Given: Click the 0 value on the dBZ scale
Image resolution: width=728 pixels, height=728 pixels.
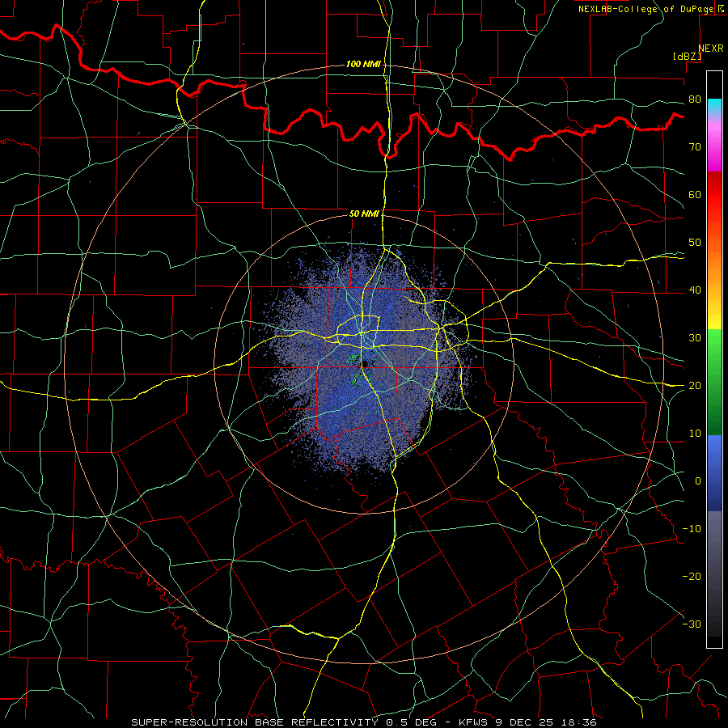Looking at the screenshot, I should click(x=698, y=481).
